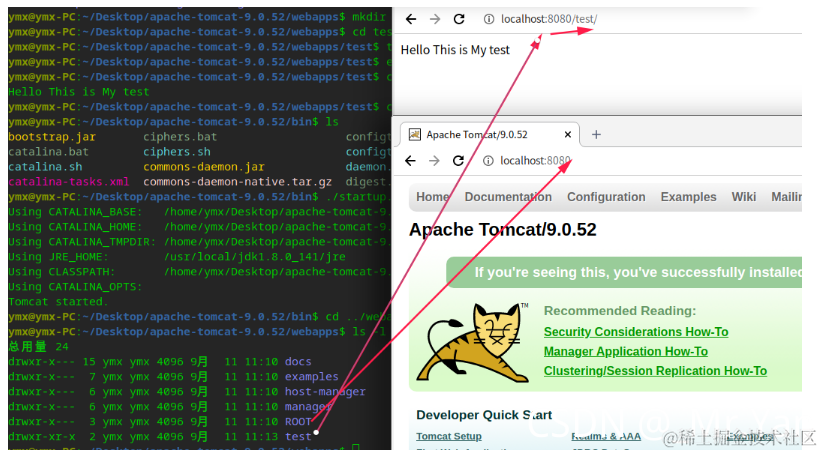Viewport: 823px width, 454px height.
Task: Close the Apache Tomcat/9.0.52 tab
Action: pos(567,134)
